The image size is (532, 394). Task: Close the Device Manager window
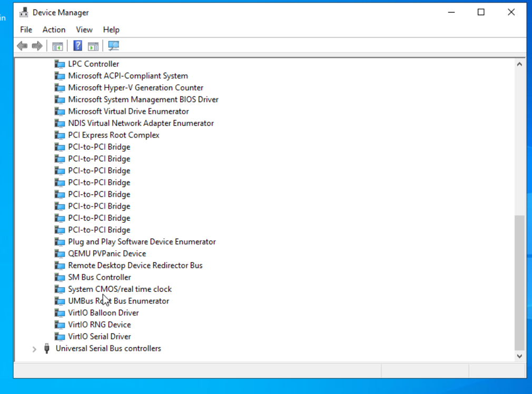pyautogui.click(x=511, y=12)
